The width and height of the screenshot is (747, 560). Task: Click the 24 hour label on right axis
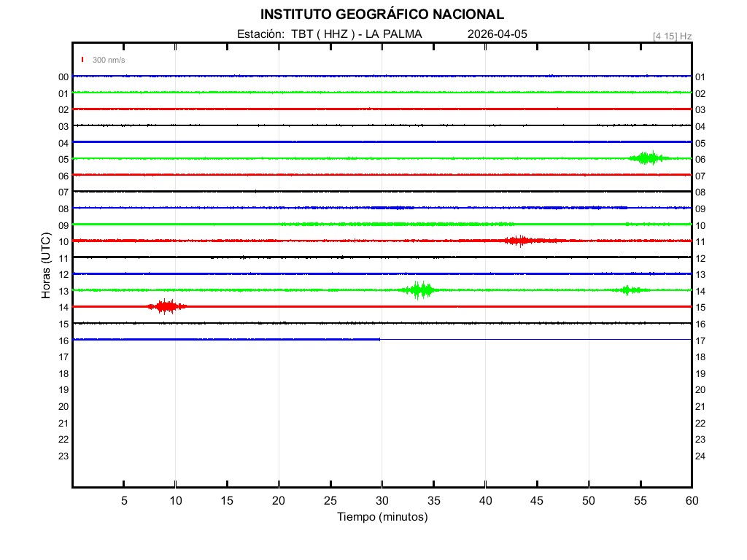[x=700, y=456]
